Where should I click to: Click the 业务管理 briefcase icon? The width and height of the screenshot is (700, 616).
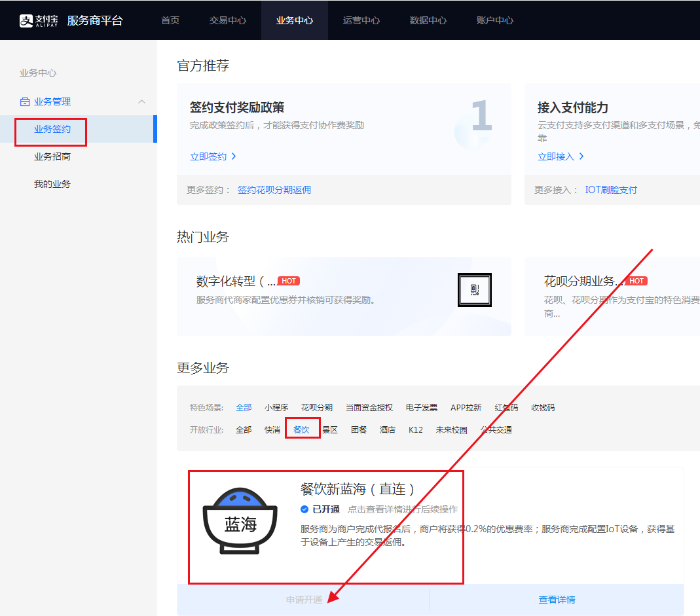[25, 101]
